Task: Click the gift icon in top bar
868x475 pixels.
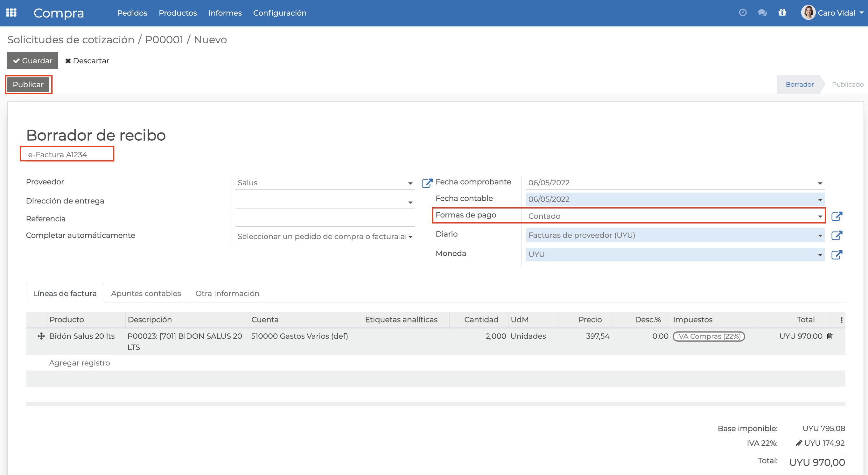Action: click(x=782, y=13)
